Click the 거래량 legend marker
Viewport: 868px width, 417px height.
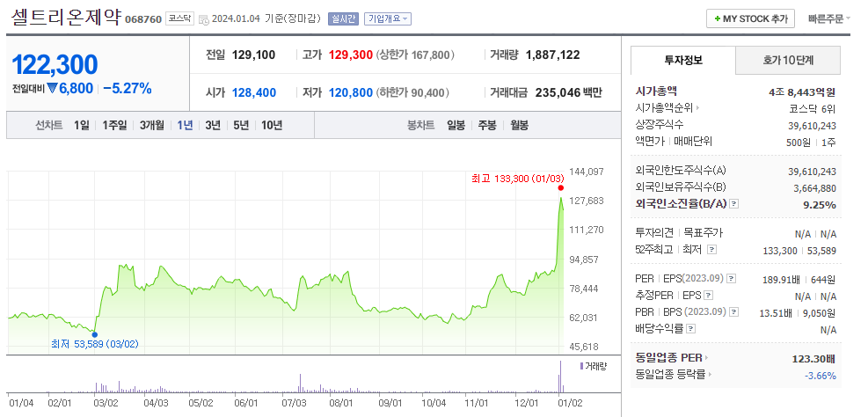581,366
